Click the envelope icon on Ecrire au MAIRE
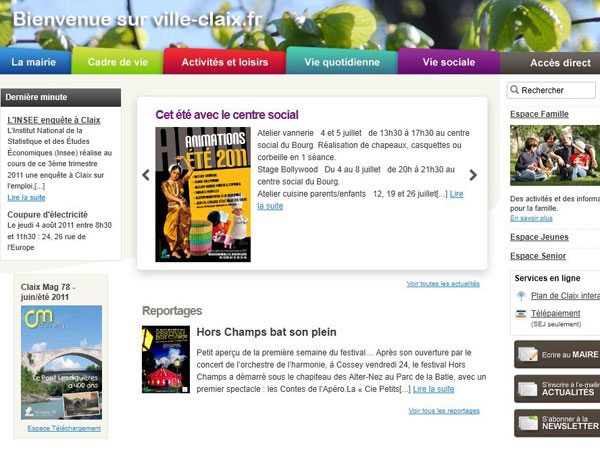The width and height of the screenshot is (600, 450). pos(529,354)
